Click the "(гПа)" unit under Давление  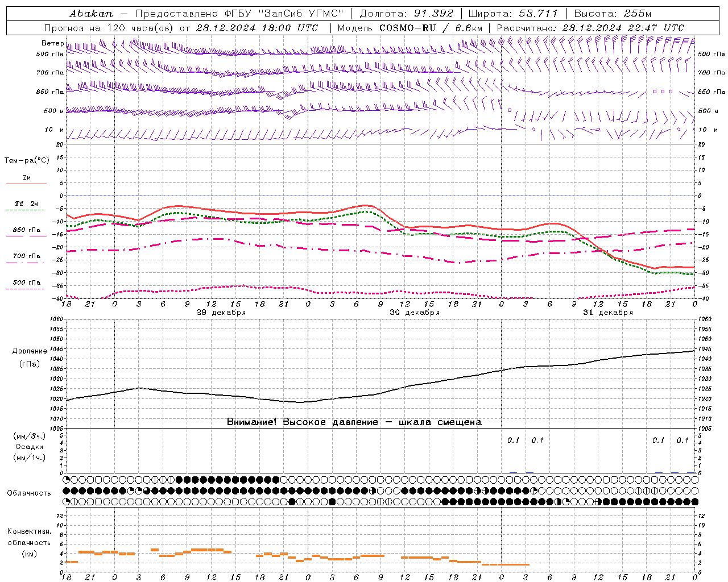click(30, 364)
